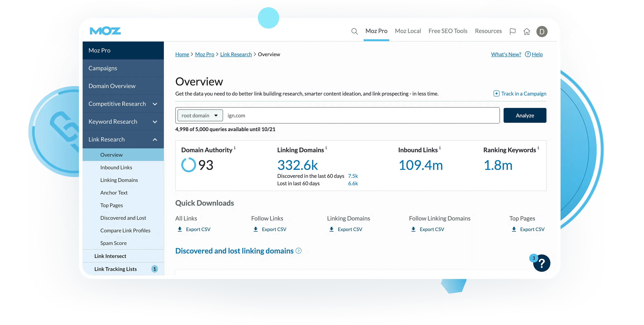Screen dimensions: 644x325
Task: Expand the Keyword Research section
Action: click(x=155, y=122)
